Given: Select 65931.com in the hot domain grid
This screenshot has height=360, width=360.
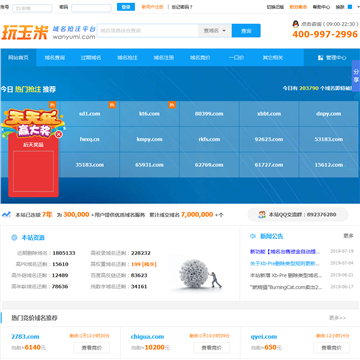Looking at the screenshot, I should 149,165.
